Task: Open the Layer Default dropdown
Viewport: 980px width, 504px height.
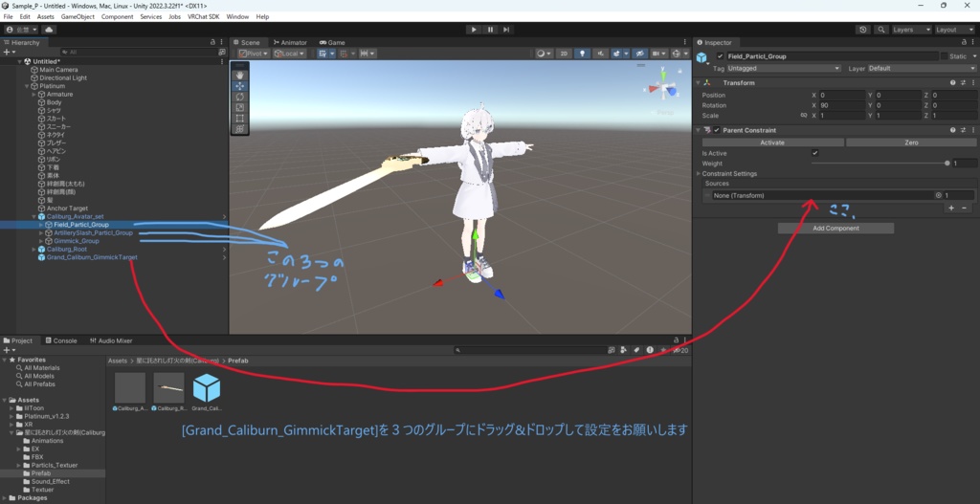Action: tap(922, 68)
